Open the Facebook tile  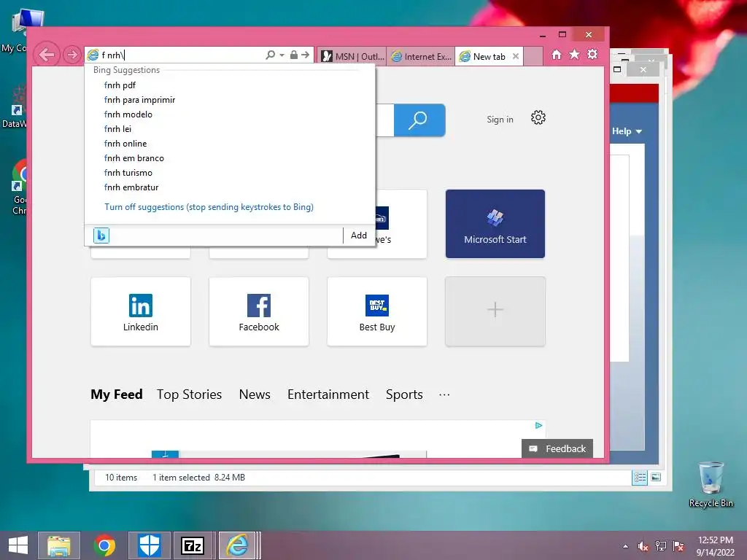tap(259, 311)
